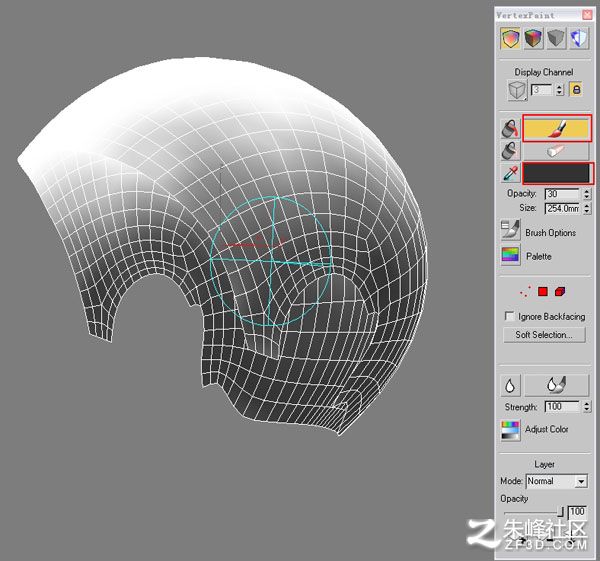Adjust the brush Size spinner arrows

click(587, 209)
